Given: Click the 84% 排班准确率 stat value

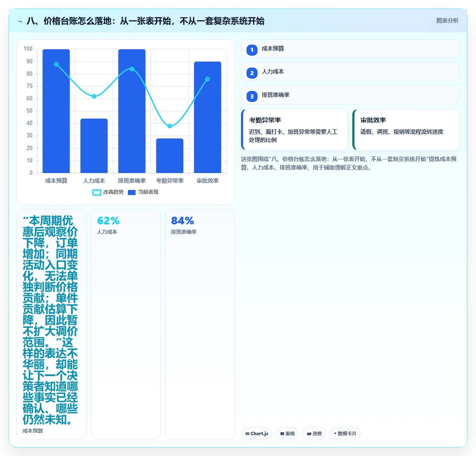Looking at the screenshot, I should pyautogui.click(x=182, y=221).
